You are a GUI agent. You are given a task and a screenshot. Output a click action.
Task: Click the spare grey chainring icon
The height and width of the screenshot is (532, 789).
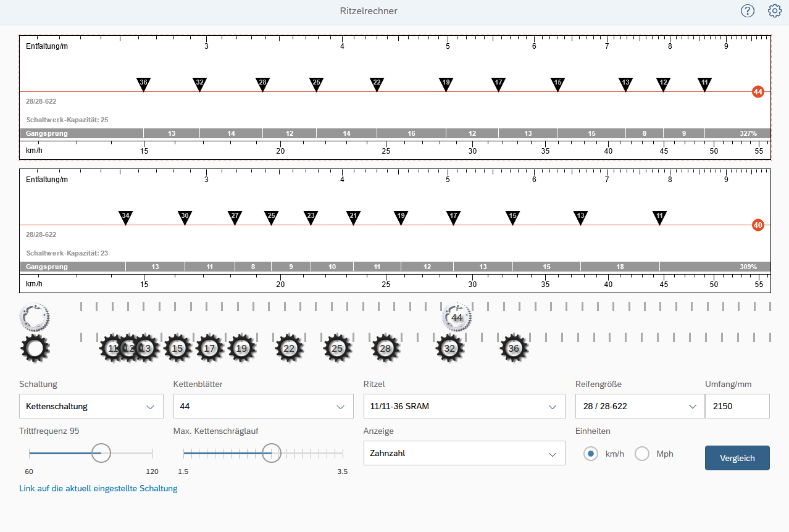click(x=35, y=317)
